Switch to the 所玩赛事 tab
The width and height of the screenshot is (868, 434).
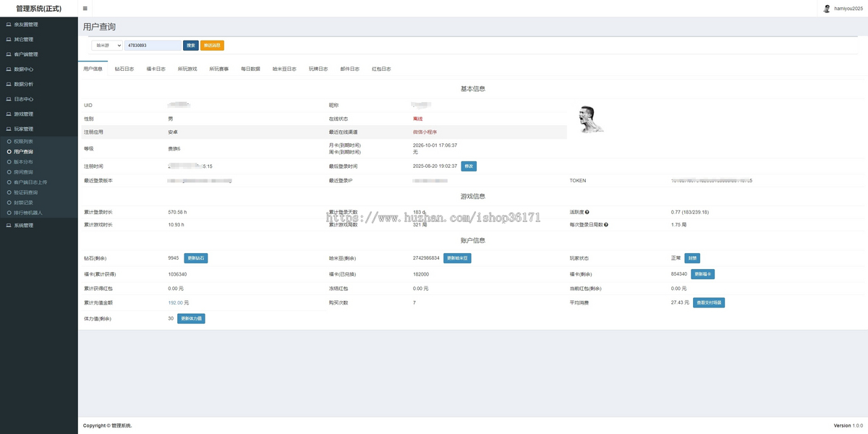pyautogui.click(x=219, y=69)
